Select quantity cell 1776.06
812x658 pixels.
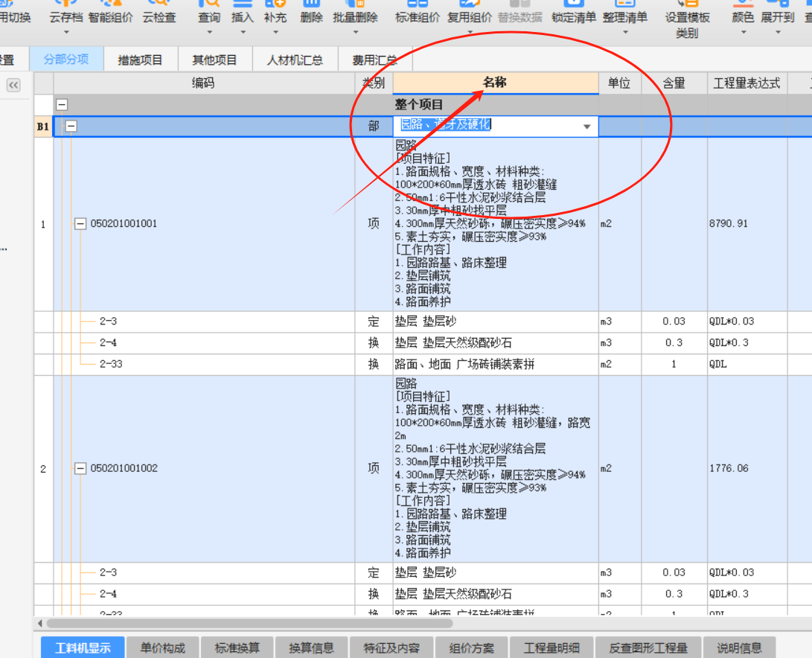[x=747, y=468]
